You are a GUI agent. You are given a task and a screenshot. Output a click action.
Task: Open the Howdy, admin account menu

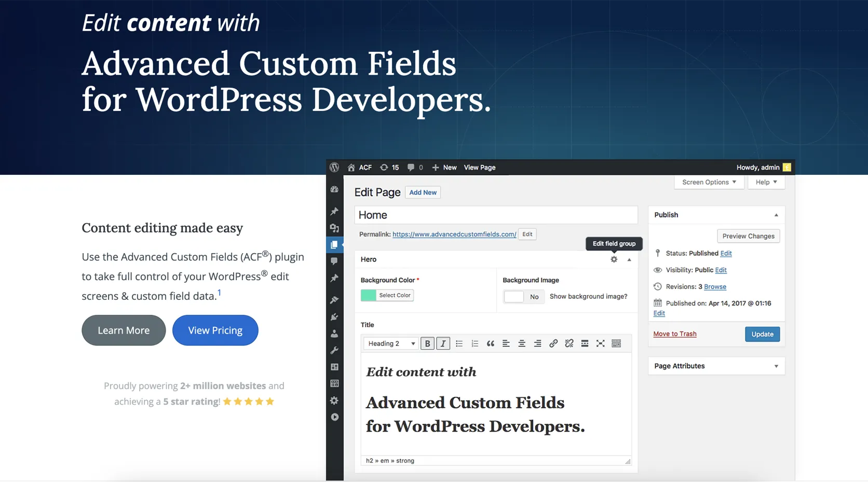(x=764, y=168)
